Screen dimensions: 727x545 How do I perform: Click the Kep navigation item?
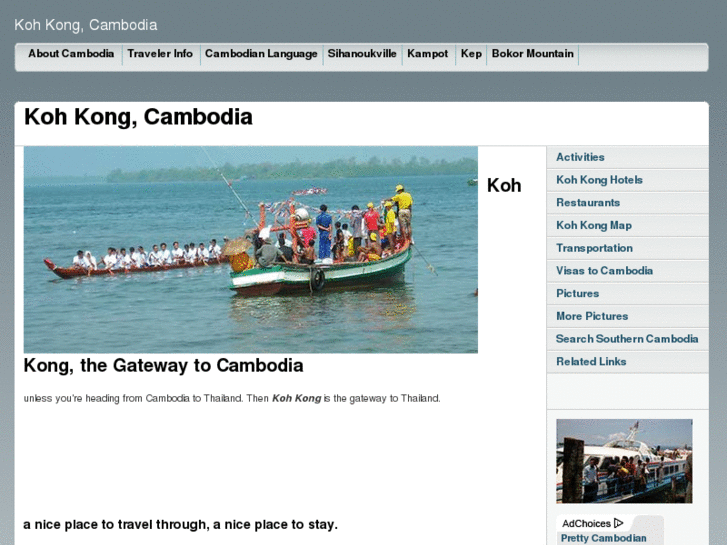[471, 54]
